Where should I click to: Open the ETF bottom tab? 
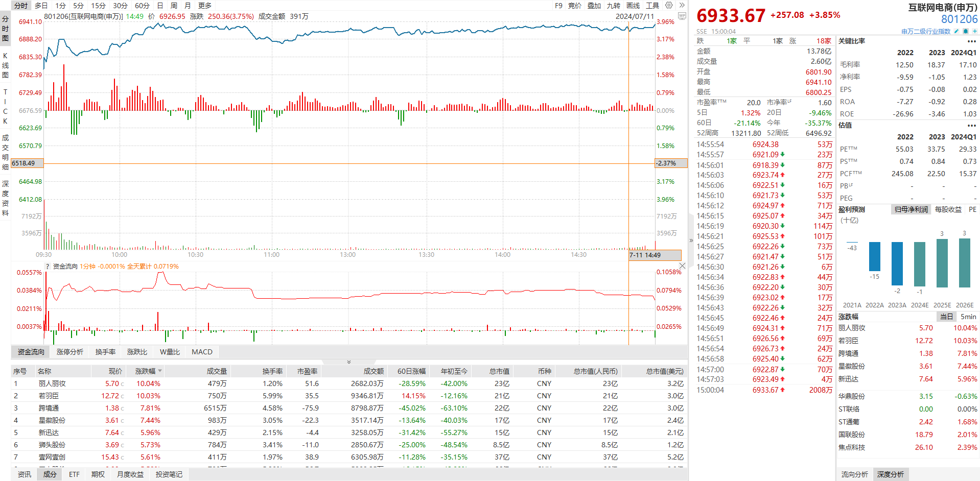coord(74,474)
